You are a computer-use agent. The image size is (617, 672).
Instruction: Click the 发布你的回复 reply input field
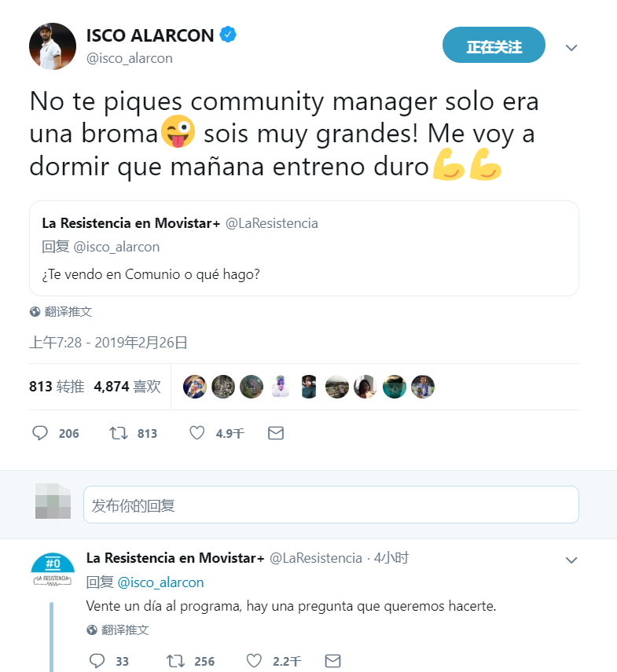pyautogui.click(x=331, y=505)
